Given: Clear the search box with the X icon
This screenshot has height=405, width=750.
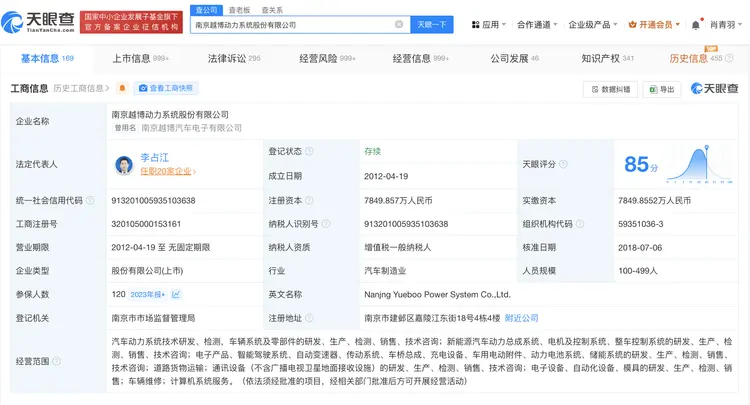Looking at the screenshot, I should 399,24.
